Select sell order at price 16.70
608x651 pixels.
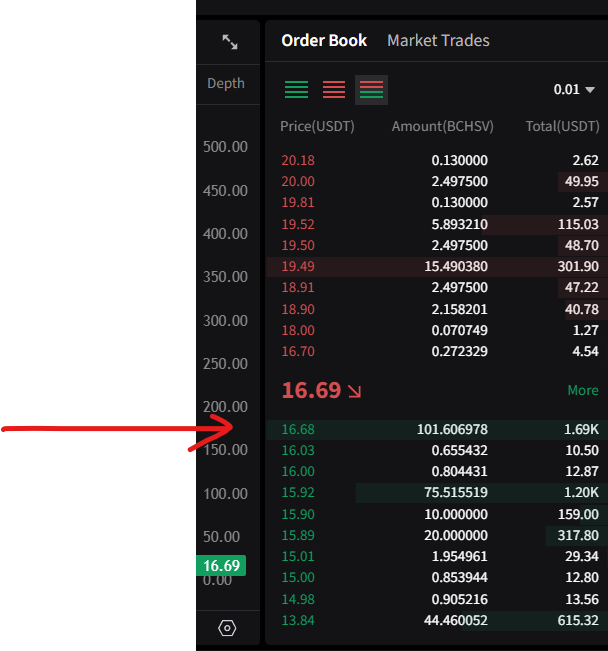click(437, 352)
